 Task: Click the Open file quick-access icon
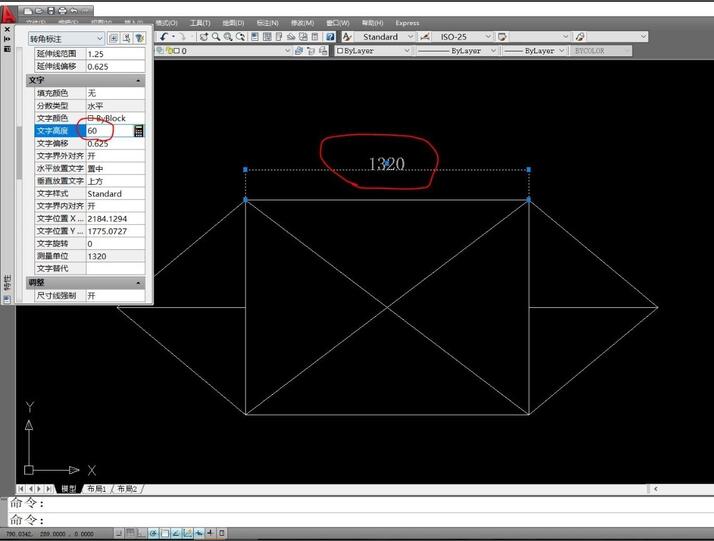click(40, 10)
